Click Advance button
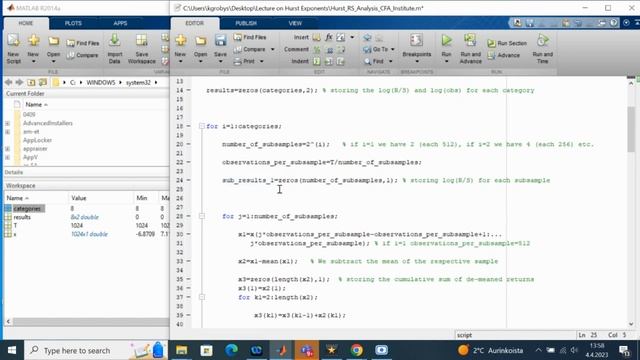 [x=504, y=55]
